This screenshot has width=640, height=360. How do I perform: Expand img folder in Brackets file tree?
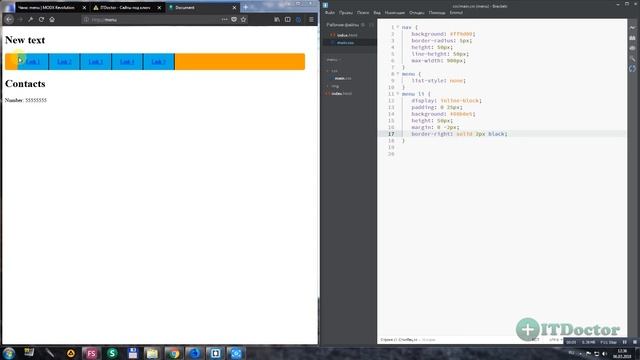(333, 86)
